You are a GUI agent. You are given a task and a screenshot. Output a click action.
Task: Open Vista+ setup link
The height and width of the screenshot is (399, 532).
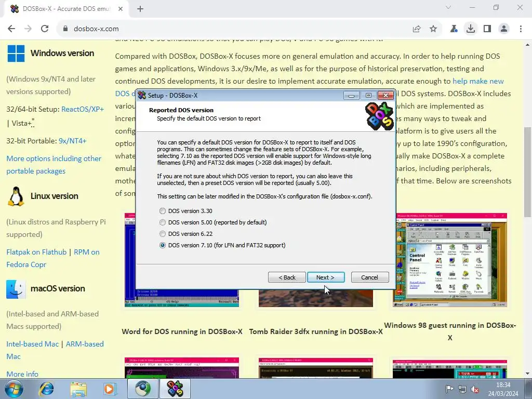pos(21,124)
